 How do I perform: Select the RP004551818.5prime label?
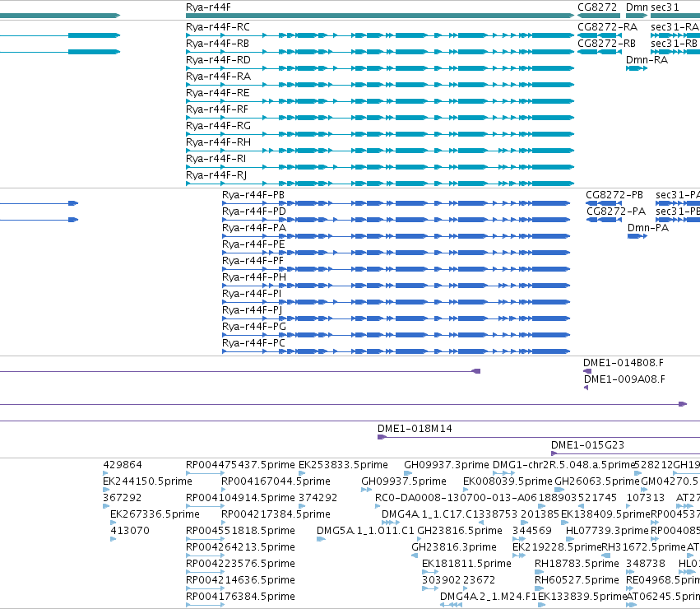pos(241,532)
